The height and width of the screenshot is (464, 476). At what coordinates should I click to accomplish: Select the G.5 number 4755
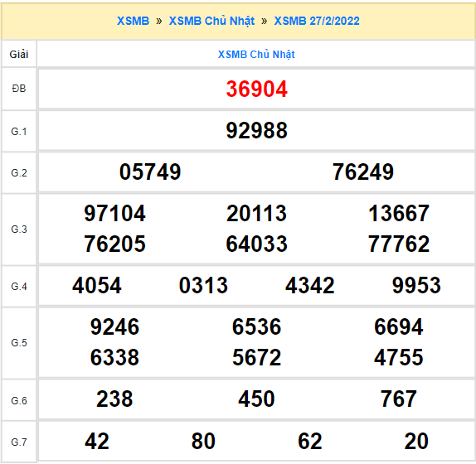399,357
